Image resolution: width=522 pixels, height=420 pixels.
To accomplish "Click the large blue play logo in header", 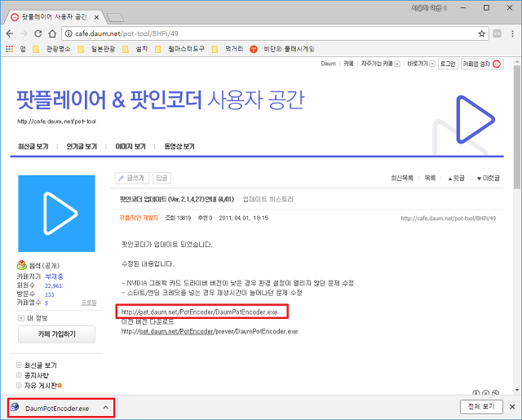I will [475, 120].
